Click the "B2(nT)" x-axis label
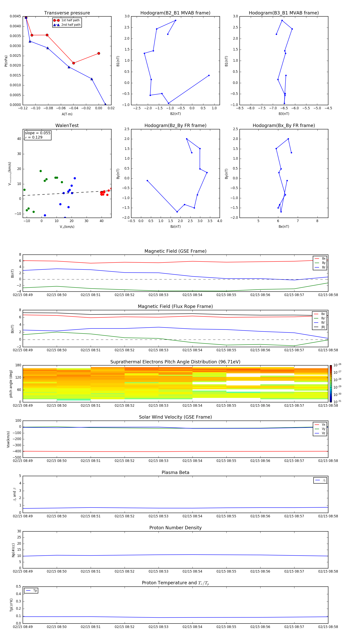Image resolution: width=351 pixels, height=644 pixels. [x=175, y=114]
